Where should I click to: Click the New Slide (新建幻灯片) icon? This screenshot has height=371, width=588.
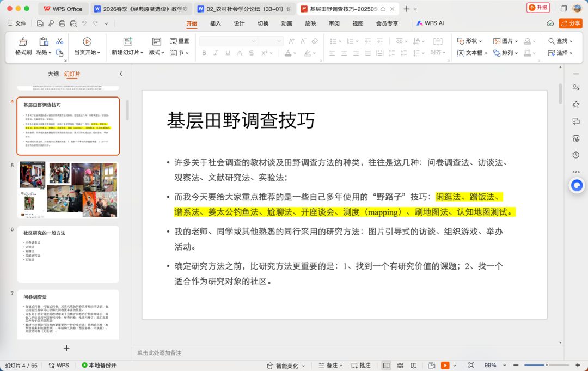click(x=128, y=41)
